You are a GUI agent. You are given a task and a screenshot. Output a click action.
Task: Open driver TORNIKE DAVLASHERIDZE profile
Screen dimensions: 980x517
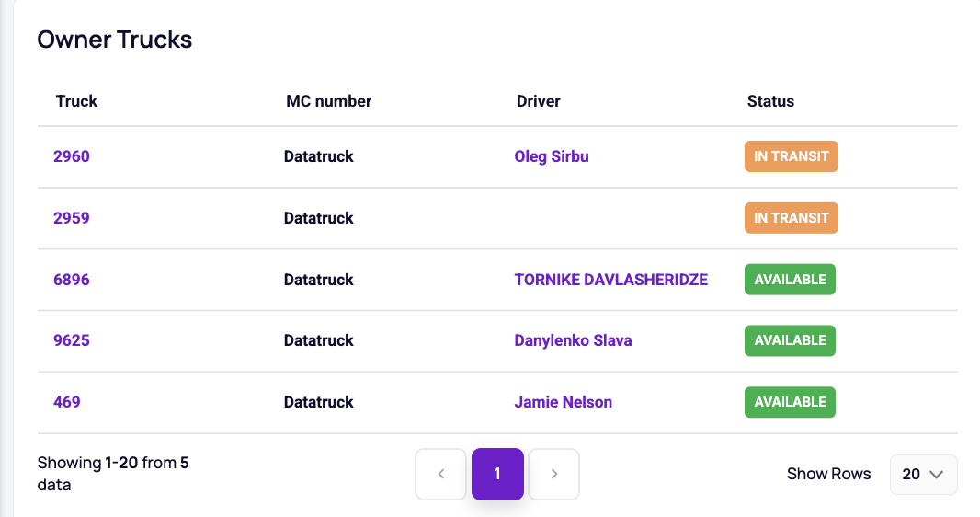tap(611, 280)
